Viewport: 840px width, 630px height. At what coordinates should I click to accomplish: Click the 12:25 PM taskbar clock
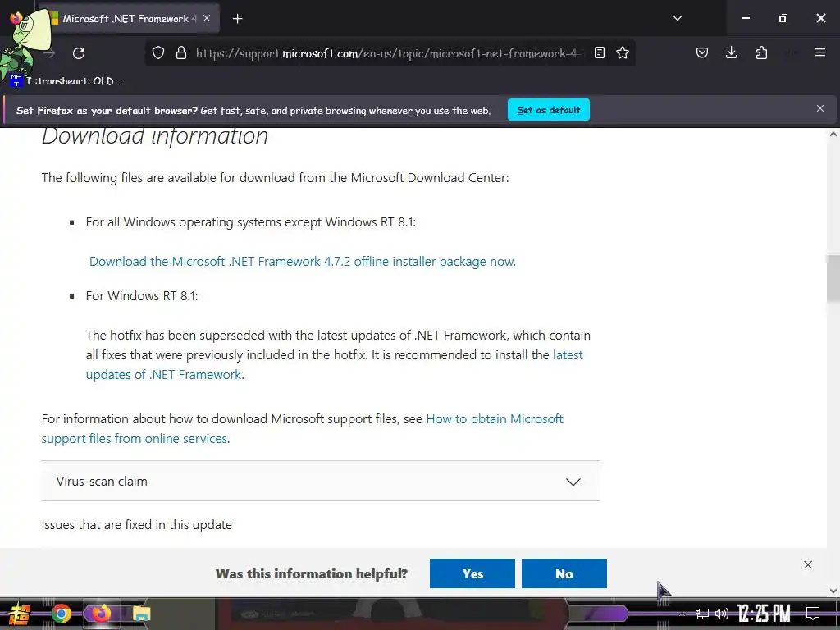[764, 614]
